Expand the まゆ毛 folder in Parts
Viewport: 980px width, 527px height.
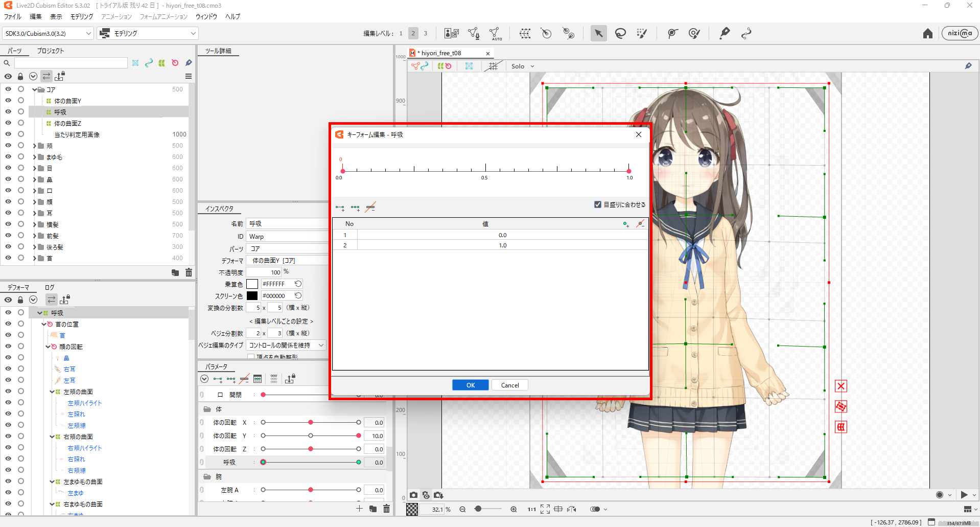click(x=34, y=157)
